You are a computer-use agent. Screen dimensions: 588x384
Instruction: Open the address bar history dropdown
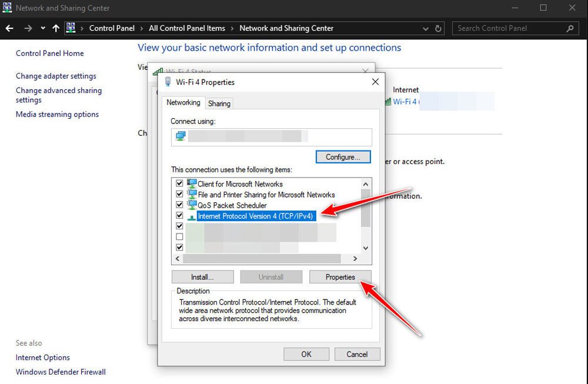[425, 28]
